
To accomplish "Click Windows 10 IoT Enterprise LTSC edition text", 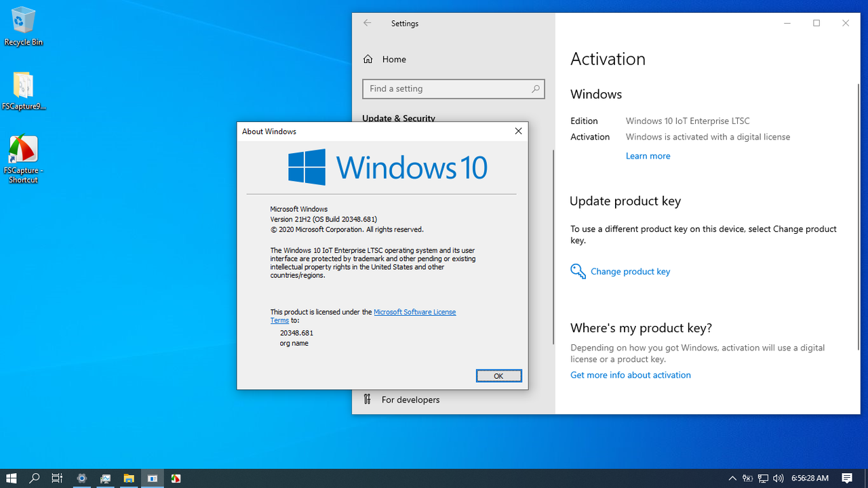I will pos(688,121).
